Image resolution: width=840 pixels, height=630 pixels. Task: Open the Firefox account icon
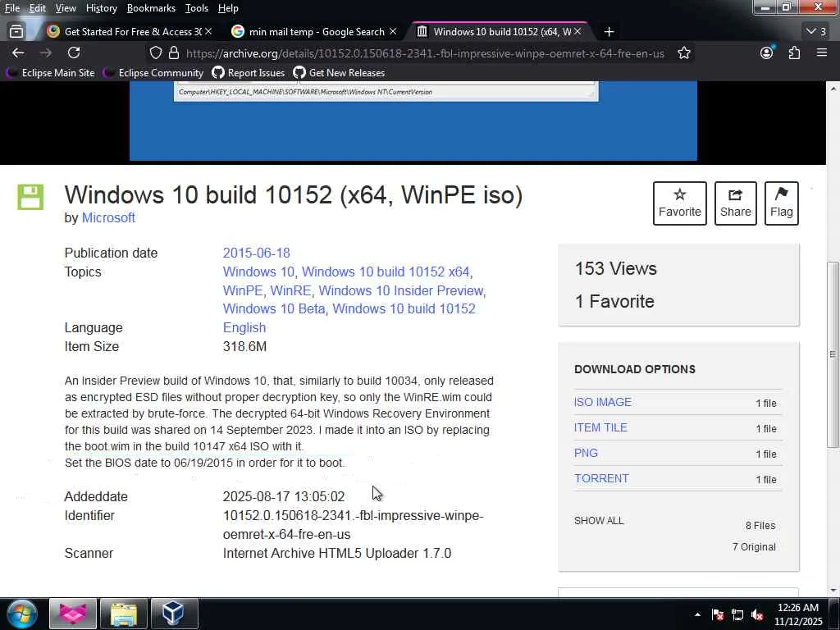(767, 52)
